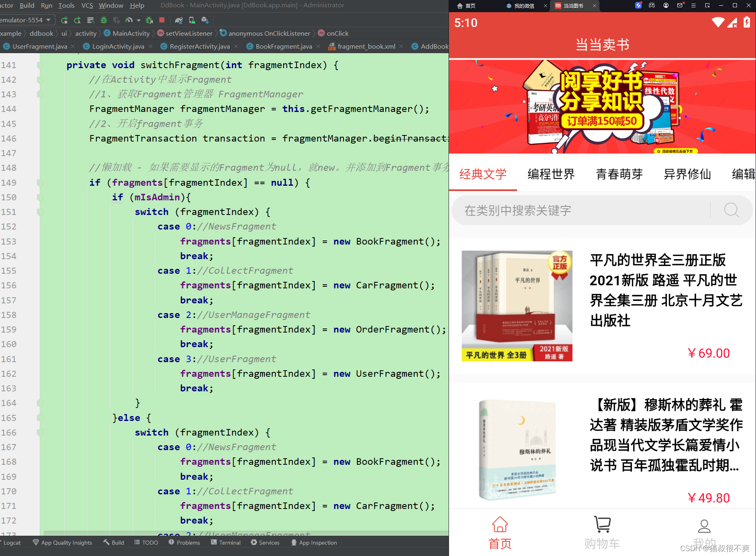Image resolution: width=756 pixels, height=556 pixels.
Task: Close the LoginActivity.java editor tab
Action: [x=150, y=46]
